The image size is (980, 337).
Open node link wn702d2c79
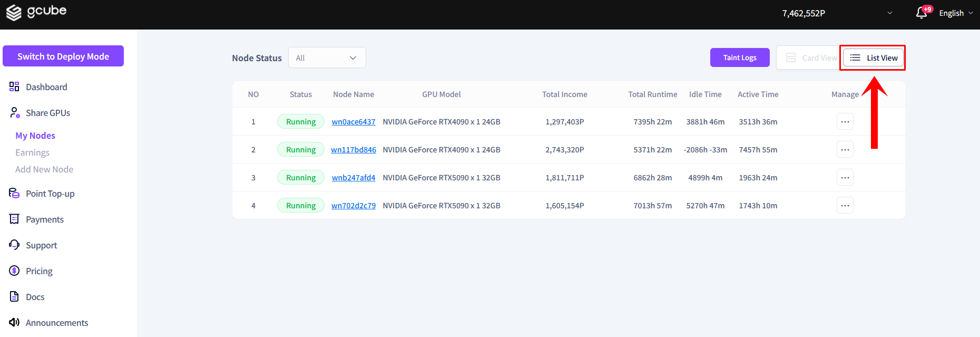(x=354, y=206)
